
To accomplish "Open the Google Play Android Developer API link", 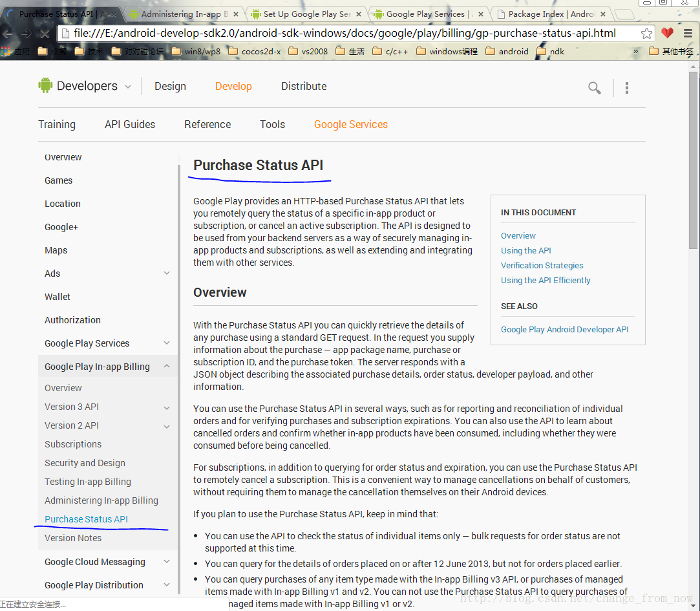I will click(564, 329).
